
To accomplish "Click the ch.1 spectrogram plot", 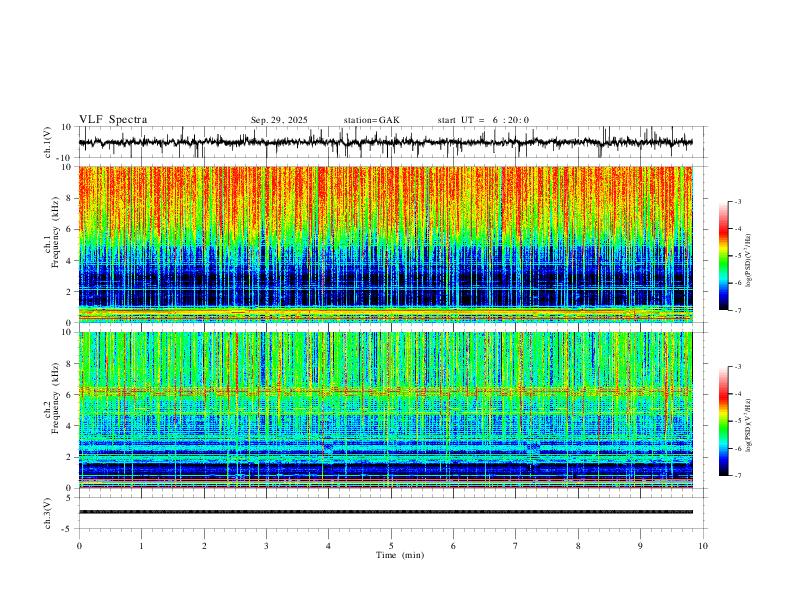I will click(x=386, y=244).
